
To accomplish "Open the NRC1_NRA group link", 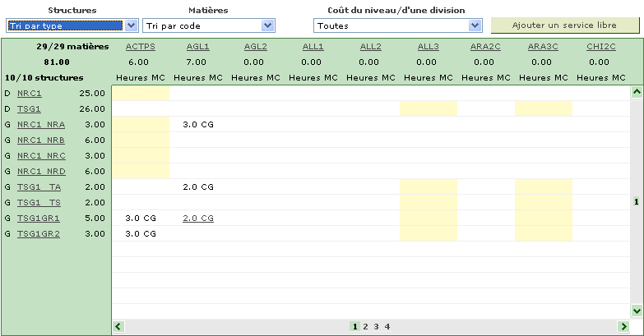I will pyautogui.click(x=41, y=124).
